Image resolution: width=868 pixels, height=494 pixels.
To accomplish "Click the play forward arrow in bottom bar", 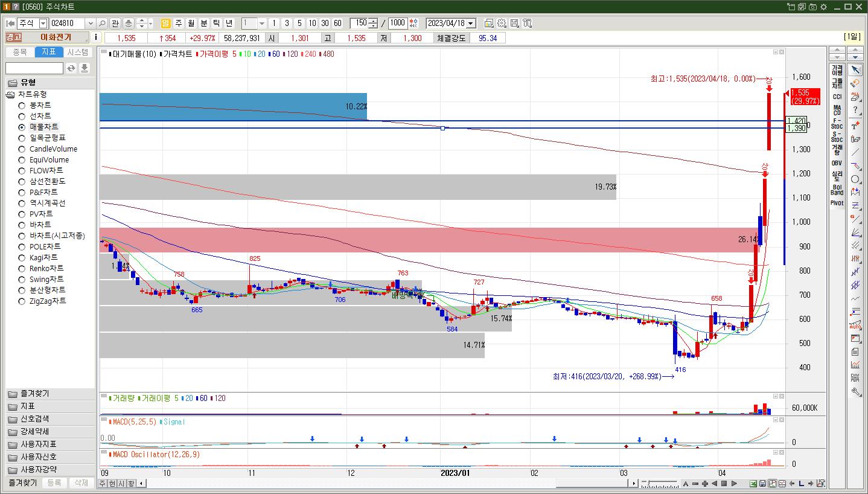I will coord(734,484).
